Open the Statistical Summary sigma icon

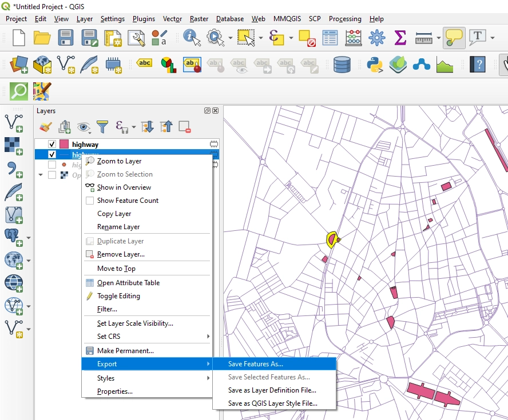click(x=400, y=38)
